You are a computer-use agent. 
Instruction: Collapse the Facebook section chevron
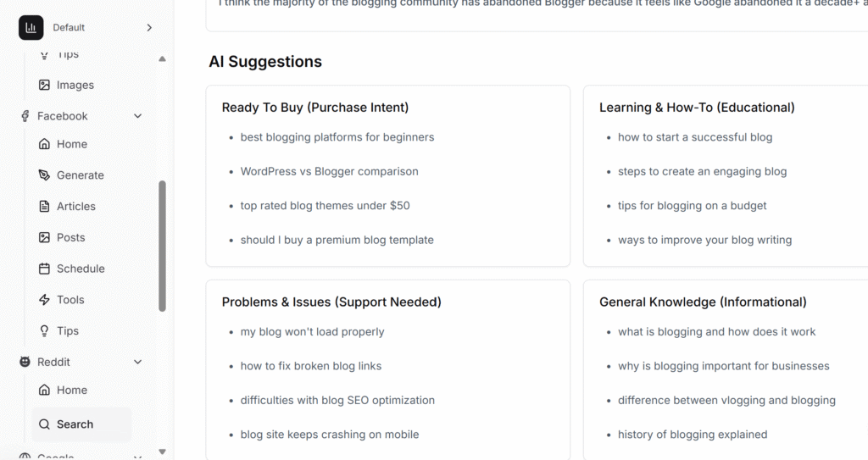pyautogui.click(x=138, y=116)
